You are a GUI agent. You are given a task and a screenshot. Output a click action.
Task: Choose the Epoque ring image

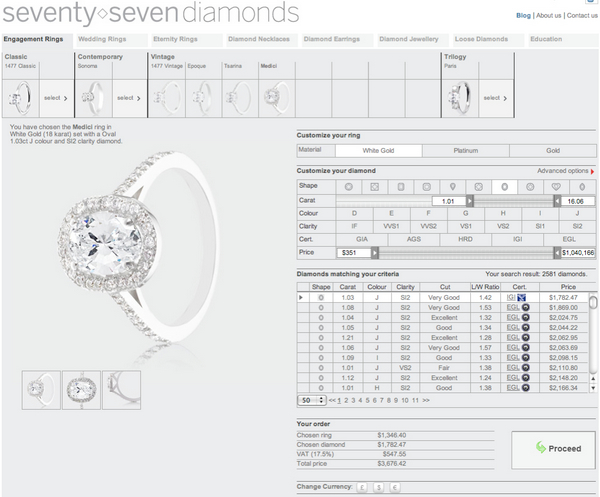tap(204, 98)
